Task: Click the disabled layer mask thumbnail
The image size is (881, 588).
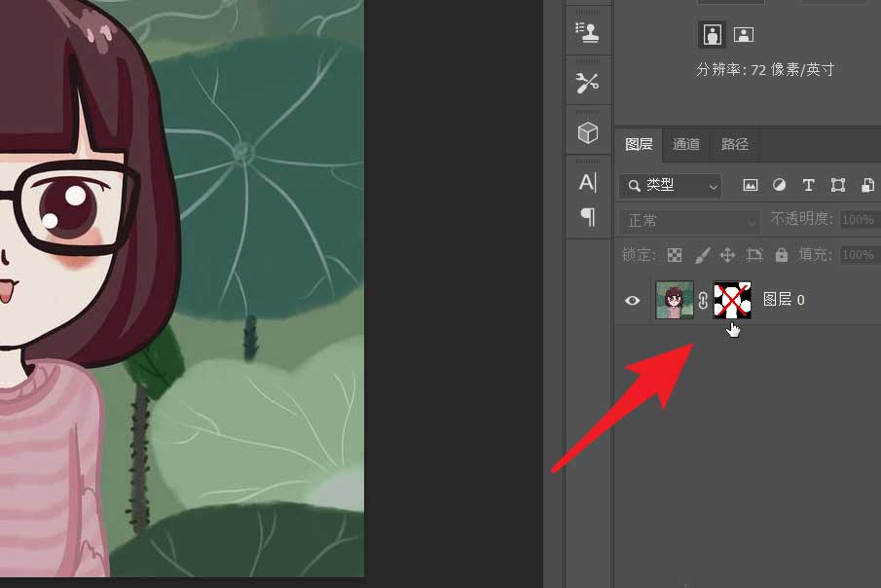Action: tap(732, 300)
